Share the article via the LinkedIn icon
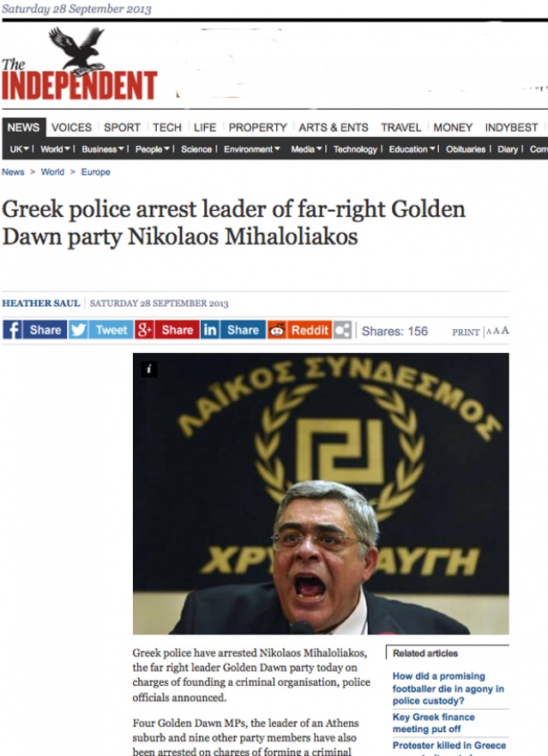 tap(210, 330)
